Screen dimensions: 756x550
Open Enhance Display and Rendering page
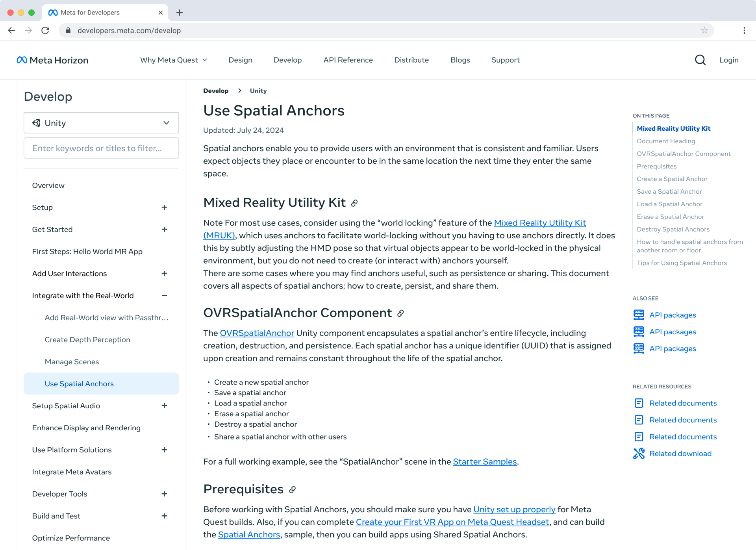(x=86, y=428)
